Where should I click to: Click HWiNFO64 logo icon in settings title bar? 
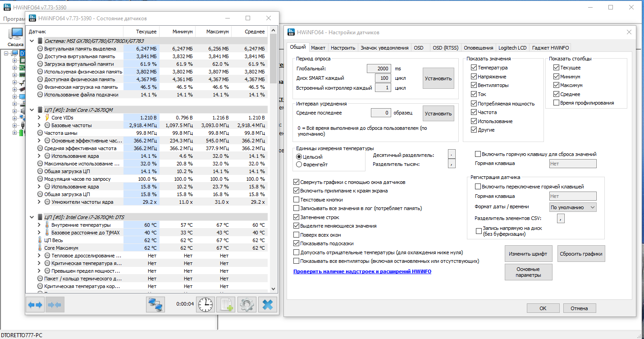292,32
